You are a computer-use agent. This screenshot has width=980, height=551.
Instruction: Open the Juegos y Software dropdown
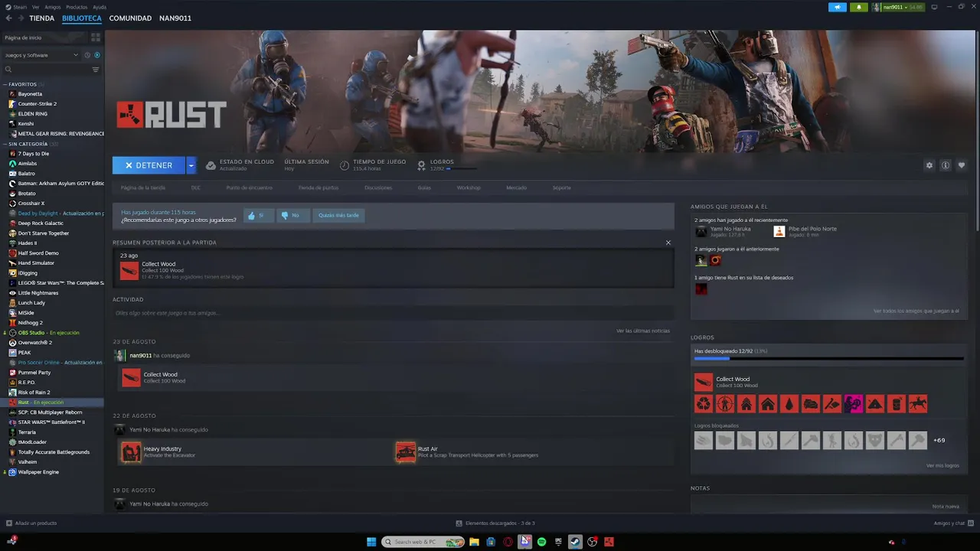pyautogui.click(x=41, y=55)
